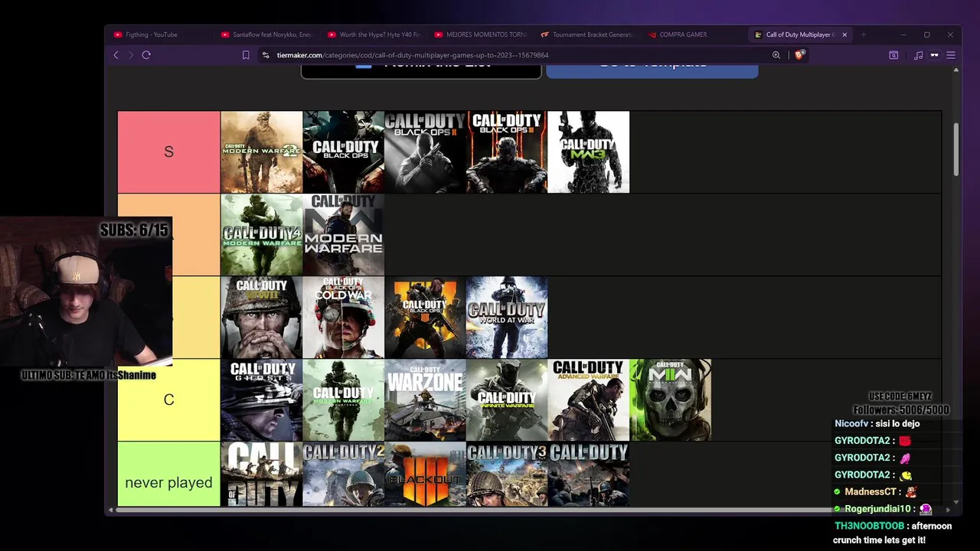Select the Call of Duty WWII cover
This screenshot has width=980, height=551.
[262, 317]
